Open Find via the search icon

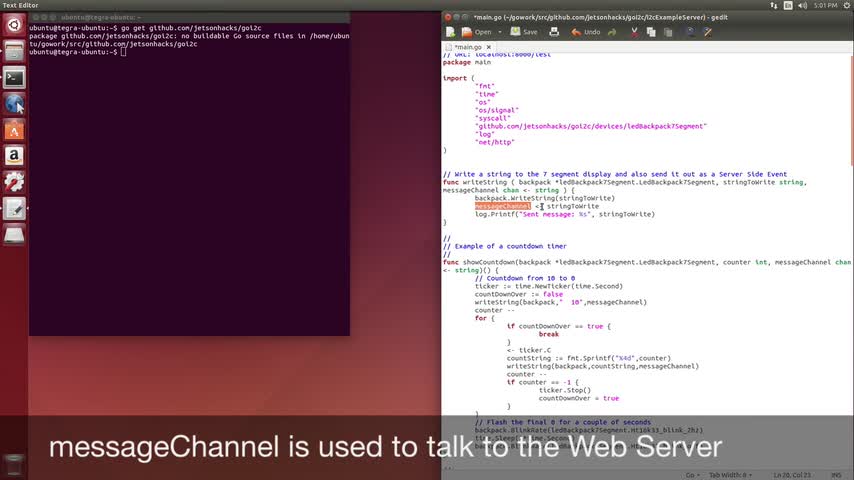(x=690, y=32)
